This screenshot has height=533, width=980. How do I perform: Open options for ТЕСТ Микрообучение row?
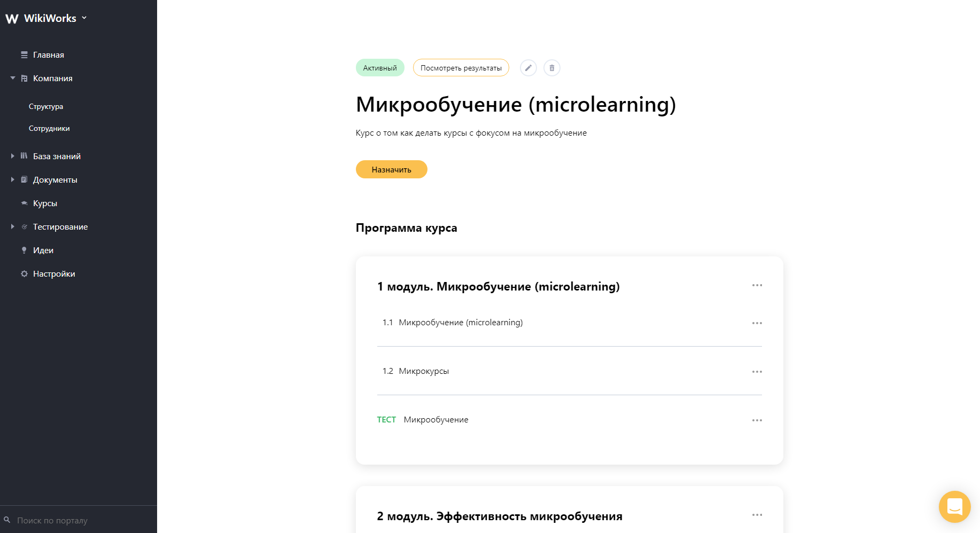coord(757,420)
